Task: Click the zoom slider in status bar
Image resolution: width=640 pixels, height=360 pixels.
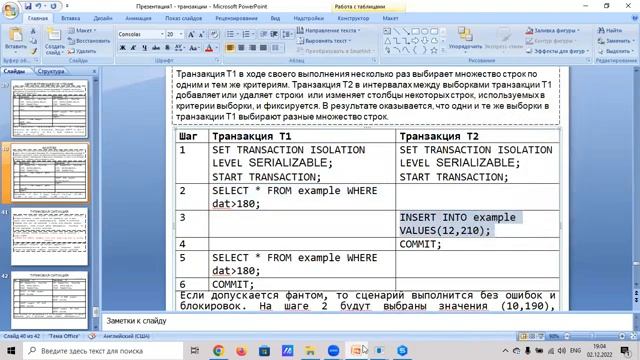Action: pos(594,336)
